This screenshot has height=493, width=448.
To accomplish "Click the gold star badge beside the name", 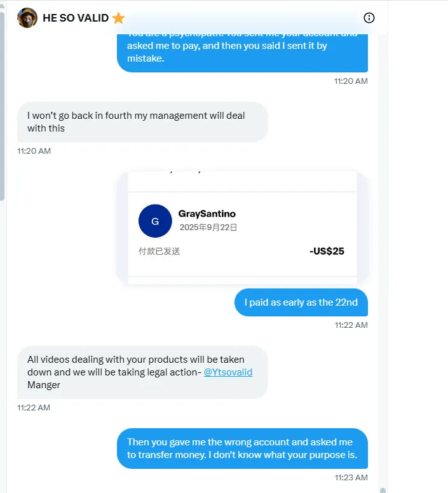I will 119,18.
